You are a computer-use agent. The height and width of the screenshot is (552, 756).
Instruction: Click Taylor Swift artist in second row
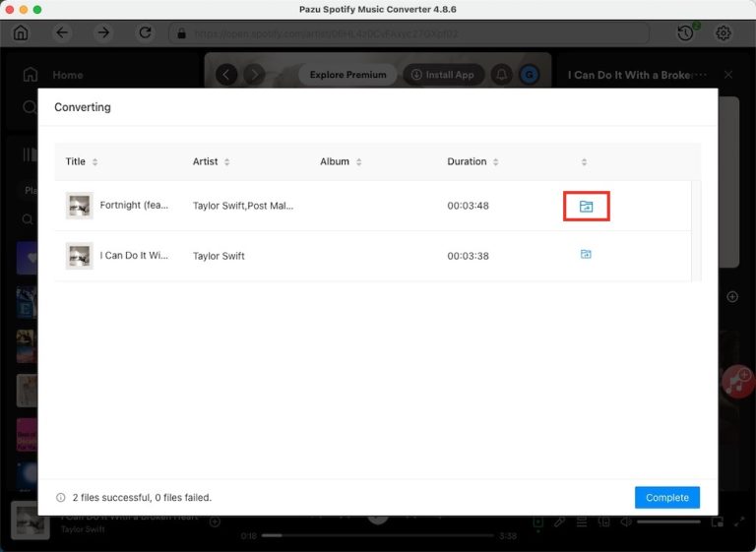(219, 256)
